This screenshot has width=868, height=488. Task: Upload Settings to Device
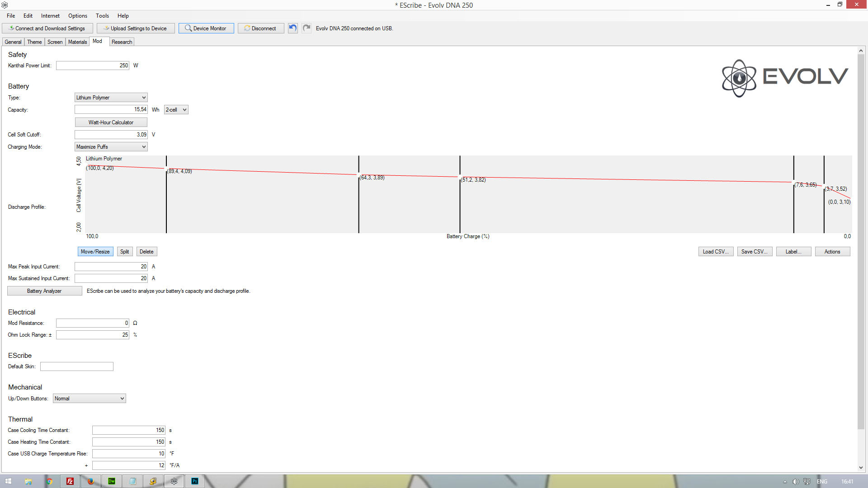point(136,28)
